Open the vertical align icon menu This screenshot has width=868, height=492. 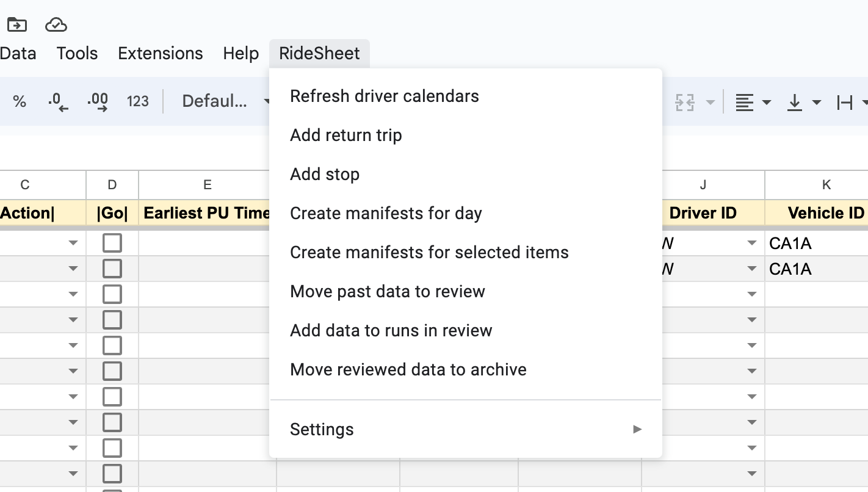[803, 103]
